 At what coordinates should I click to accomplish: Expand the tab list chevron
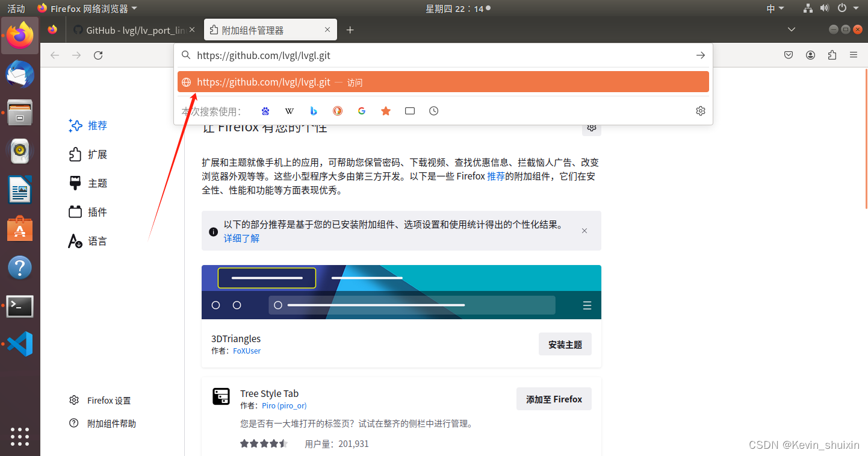point(791,29)
